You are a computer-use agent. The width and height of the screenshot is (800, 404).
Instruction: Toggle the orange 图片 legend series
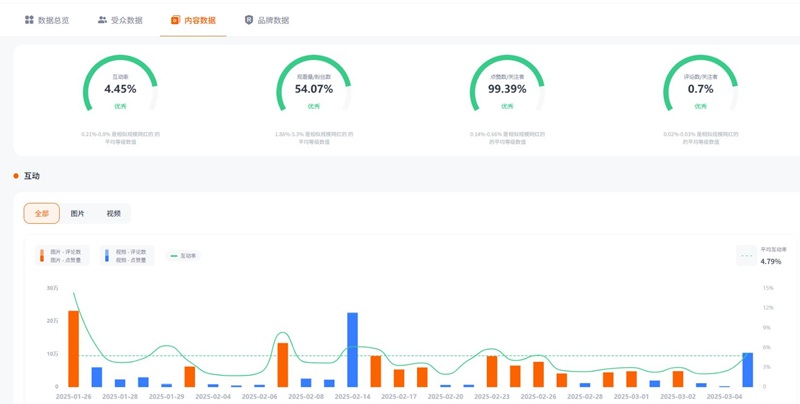[41, 256]
